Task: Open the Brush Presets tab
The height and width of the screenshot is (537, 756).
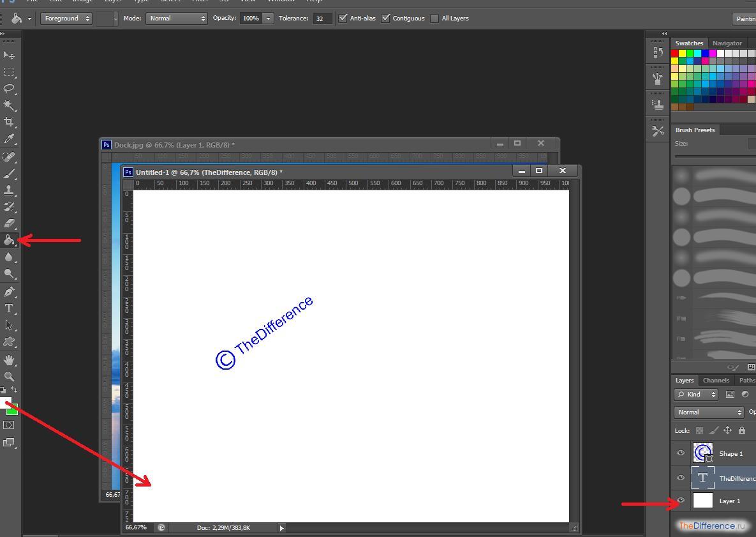Action: point(695,130)
